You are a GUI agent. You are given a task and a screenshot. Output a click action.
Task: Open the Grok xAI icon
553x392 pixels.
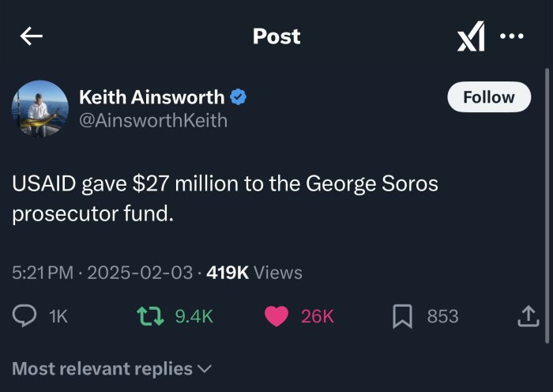coord(471,37)
